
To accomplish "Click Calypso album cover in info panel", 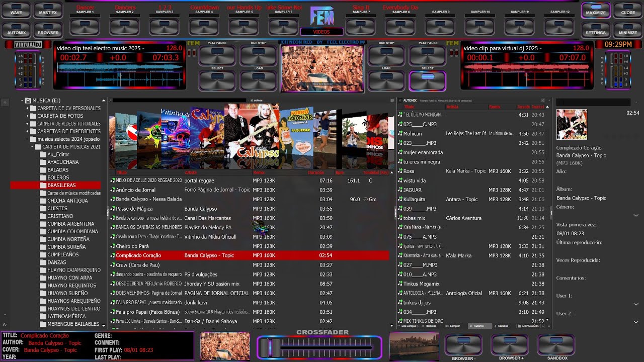I will coord(572,124).
